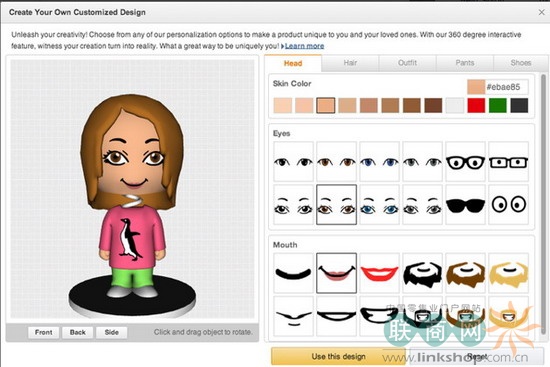Viewport: 550px width, 367px height.
Task: Pick the rectangular glasses eyes option
Action: coord(509,162)
